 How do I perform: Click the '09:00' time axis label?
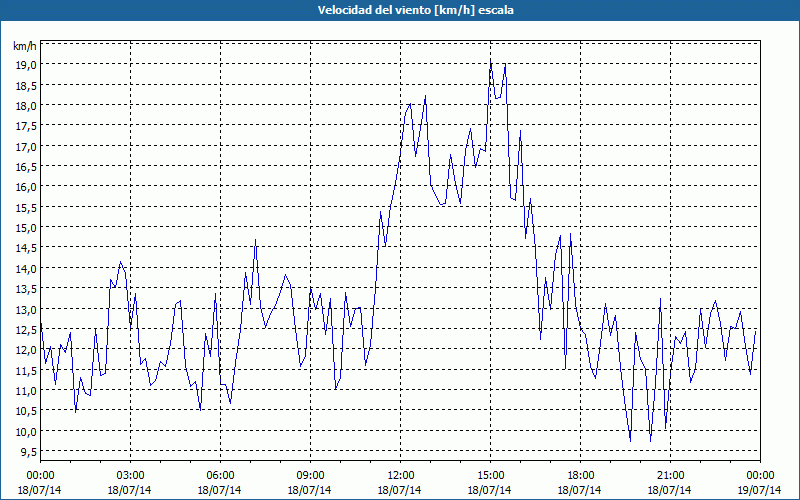[x=310, y=476]
